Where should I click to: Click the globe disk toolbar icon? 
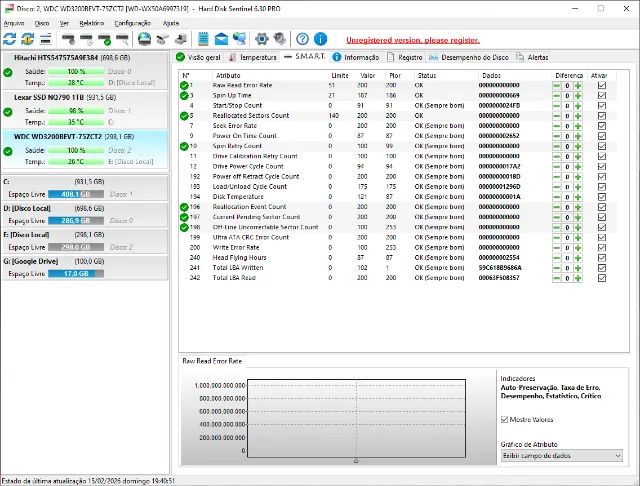point(144,39)
